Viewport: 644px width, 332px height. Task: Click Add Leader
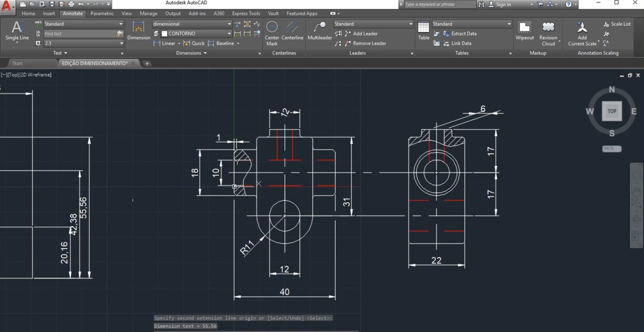[364, 33]
